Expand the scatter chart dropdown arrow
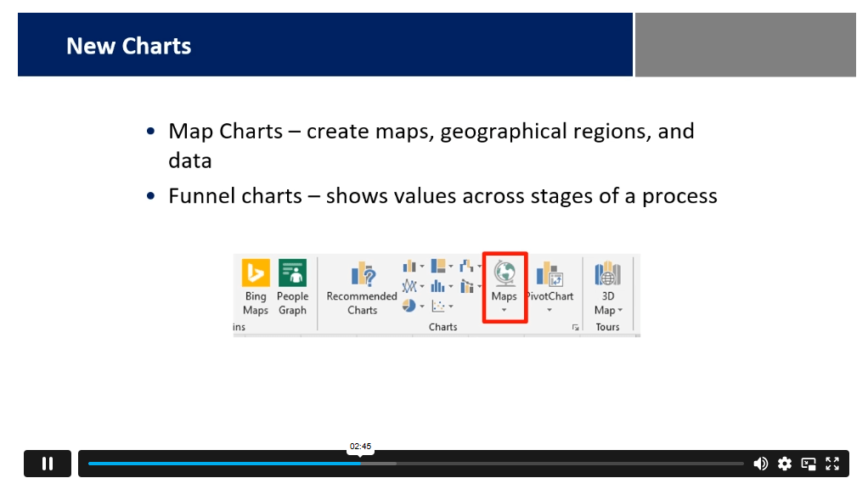This screenshot has height=495, width=868. (451, 307)
